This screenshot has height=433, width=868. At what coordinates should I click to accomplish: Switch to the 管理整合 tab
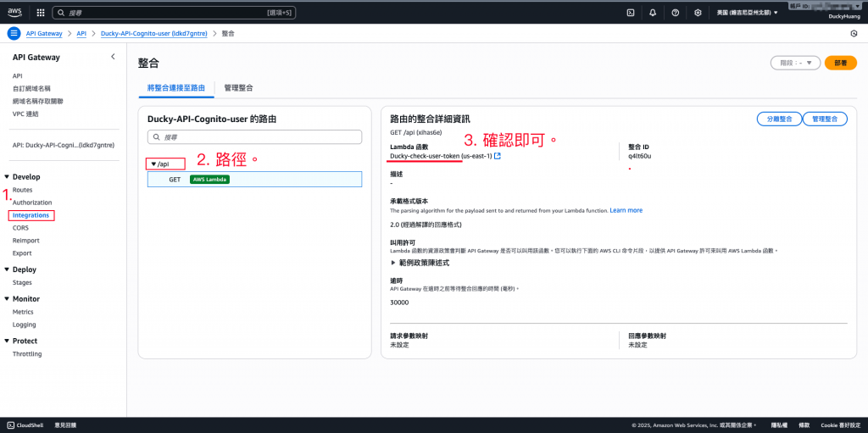(x=238, y=87)
